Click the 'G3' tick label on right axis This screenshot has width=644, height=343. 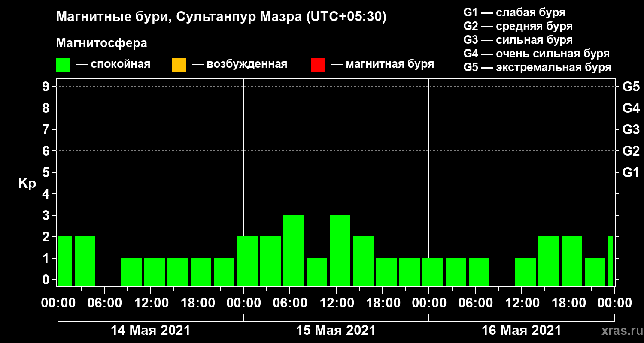tap(631, 130)
